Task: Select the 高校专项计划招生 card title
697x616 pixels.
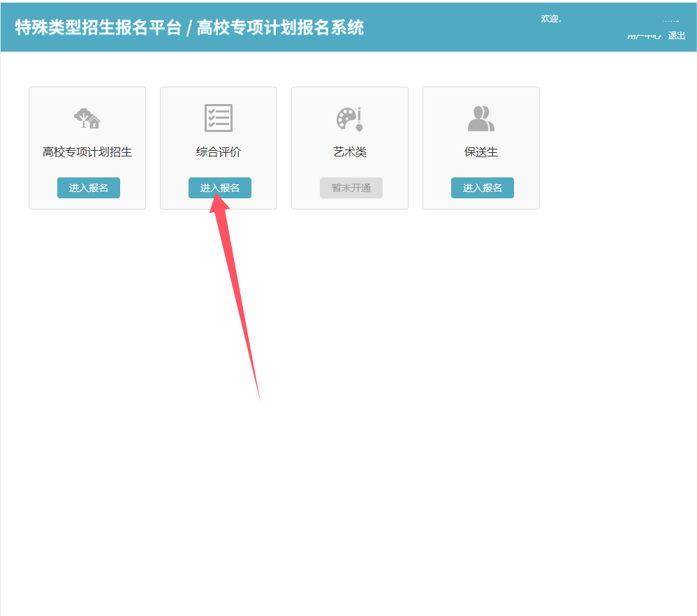Action: pyautogui.click(x=87, y=152)
